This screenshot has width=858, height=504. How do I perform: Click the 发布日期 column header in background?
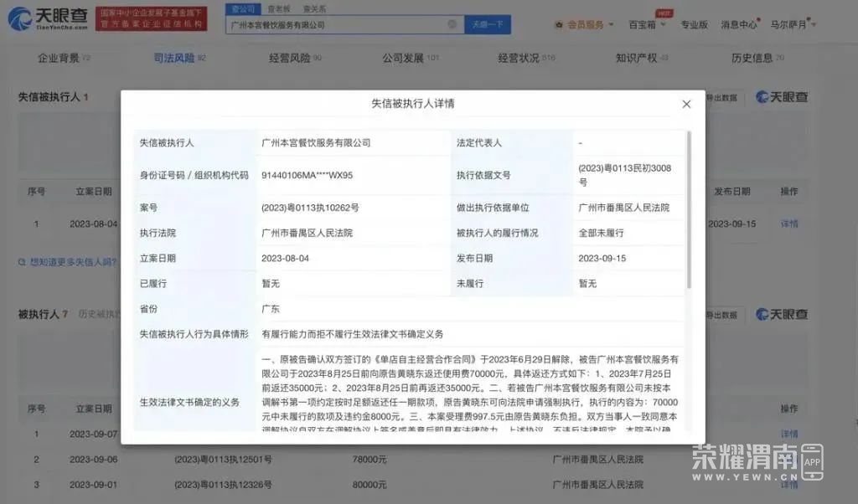click(x=732, y=192)
